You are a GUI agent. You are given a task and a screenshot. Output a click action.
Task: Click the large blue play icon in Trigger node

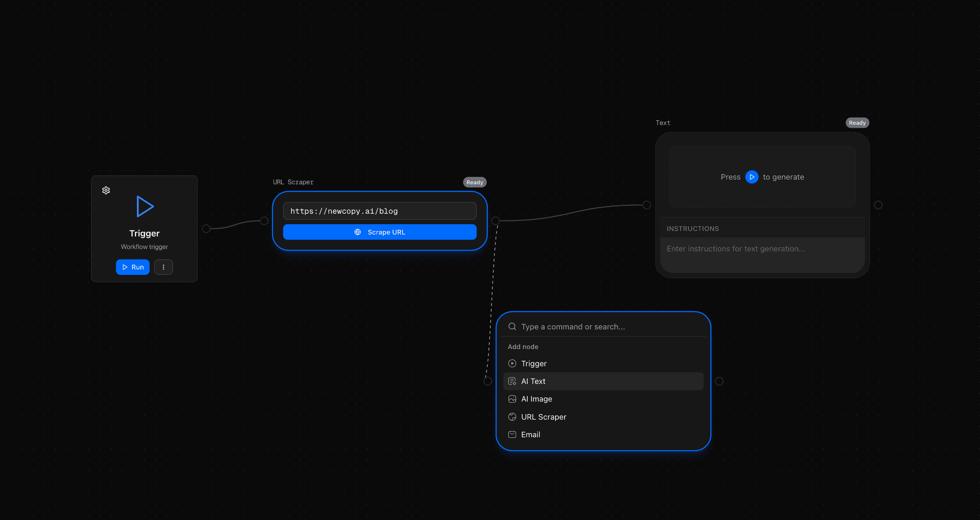pos(145,206)
